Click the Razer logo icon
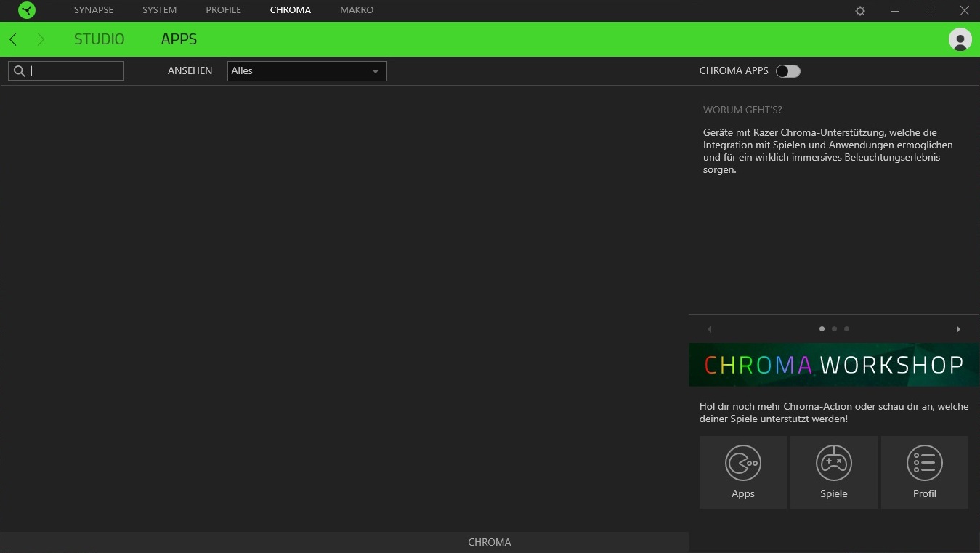This screenshot has height=553, width=980. (27, 10)
